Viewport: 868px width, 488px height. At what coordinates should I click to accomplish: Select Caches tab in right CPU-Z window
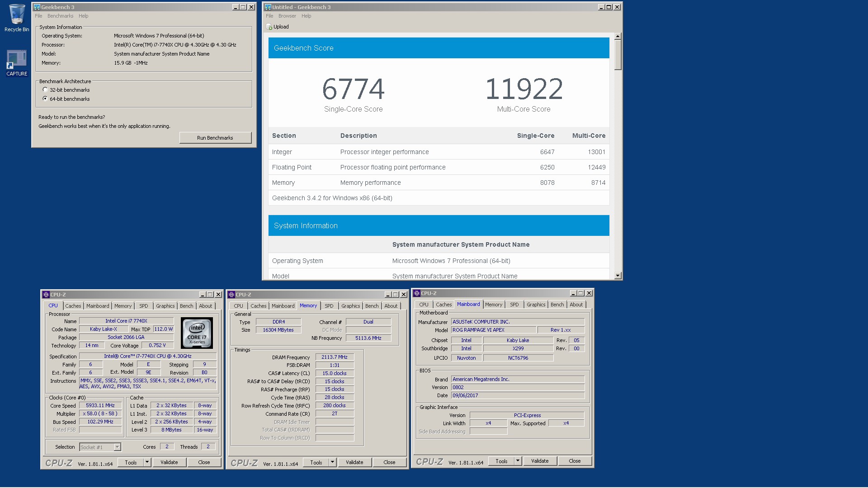click(444, 305)
